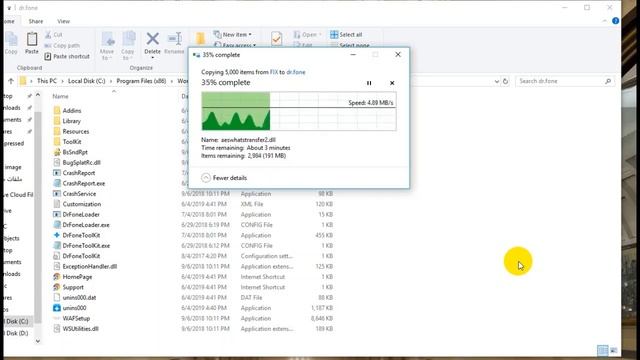Click This PC in the breadcrumb
This screenshot has width=640, height=360.
(x=47, y=81)
